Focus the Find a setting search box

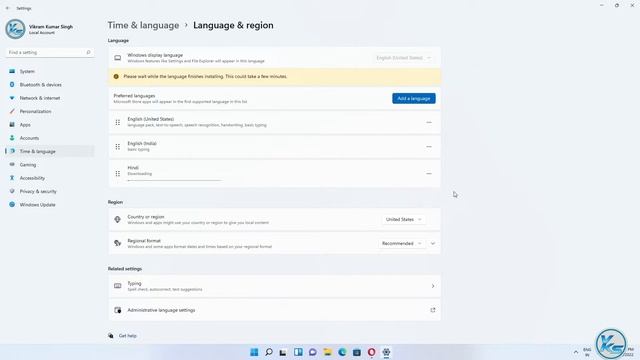tap(49, 52)
